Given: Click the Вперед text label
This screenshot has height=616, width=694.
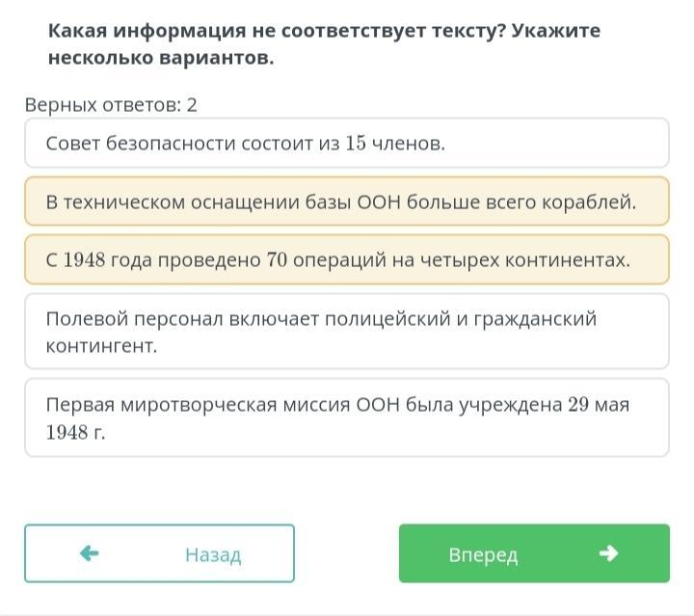Looking at the screenshot, I should pyautogui.click(x=483, y=555).
